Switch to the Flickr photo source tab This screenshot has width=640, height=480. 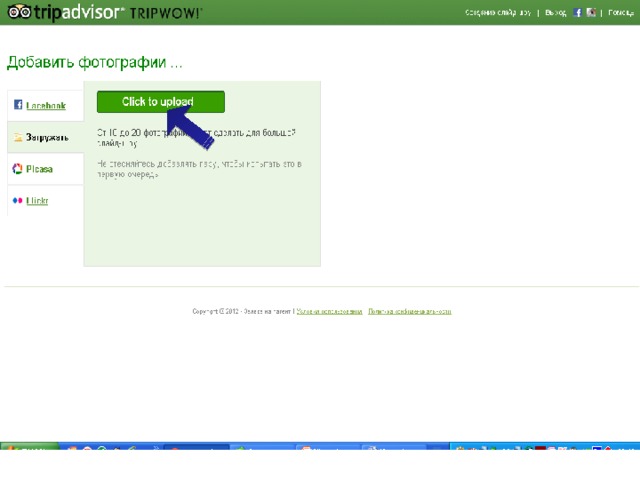46,200
